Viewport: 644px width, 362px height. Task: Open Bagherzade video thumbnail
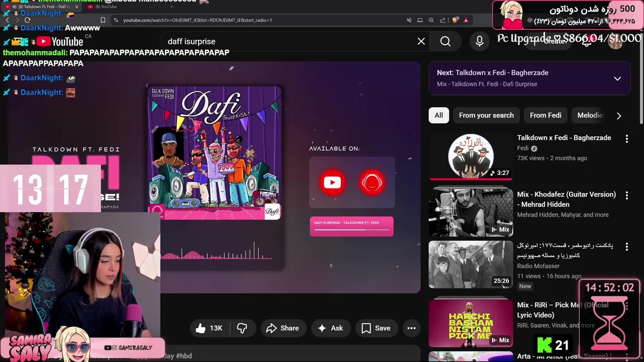click(x=471, y=156)
